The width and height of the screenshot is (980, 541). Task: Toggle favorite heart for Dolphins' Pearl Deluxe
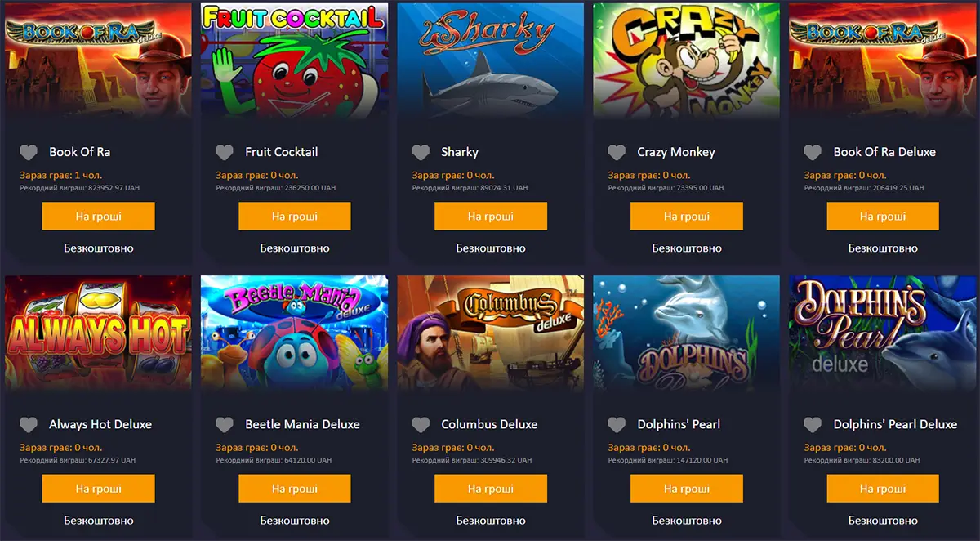(x=813, y=425)
